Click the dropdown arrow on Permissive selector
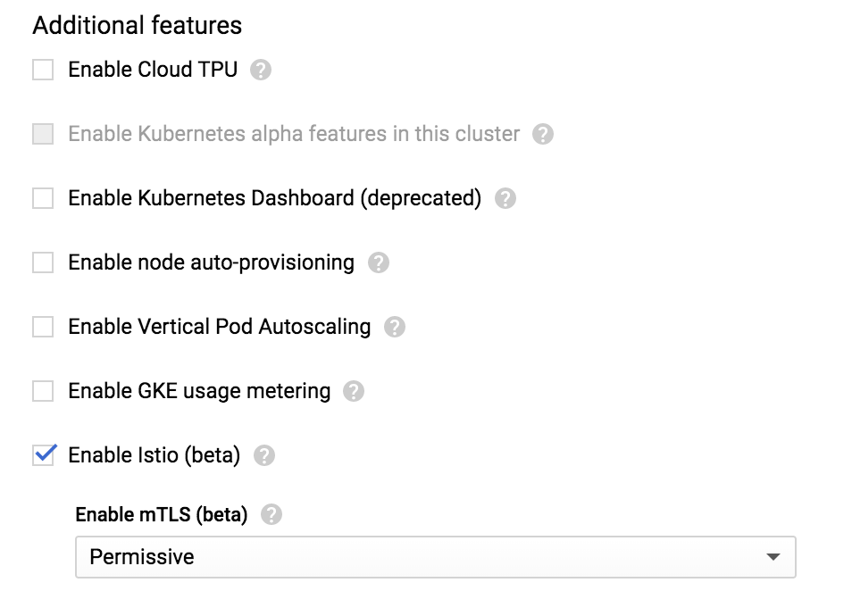 (x=773, y=557)
